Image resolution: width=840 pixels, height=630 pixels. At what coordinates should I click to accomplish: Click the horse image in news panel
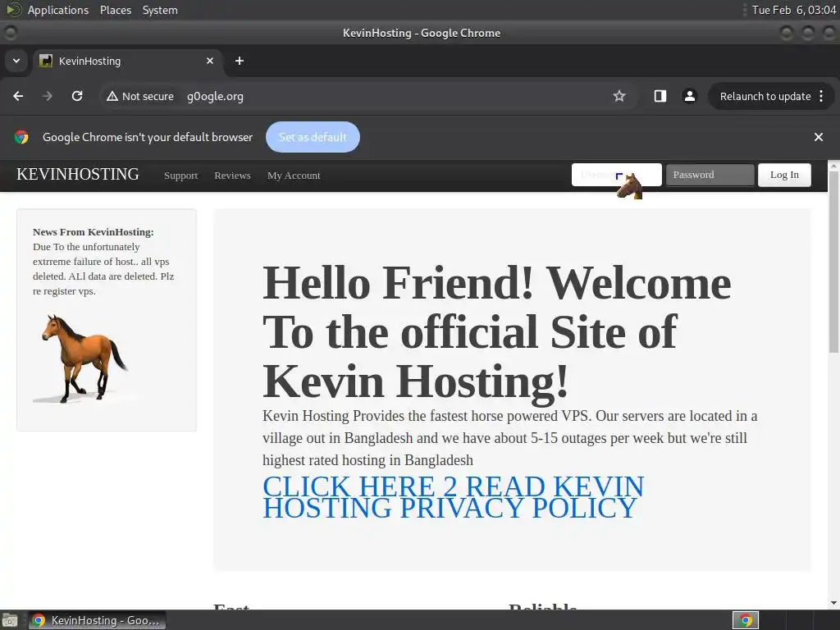click(84, 358)
